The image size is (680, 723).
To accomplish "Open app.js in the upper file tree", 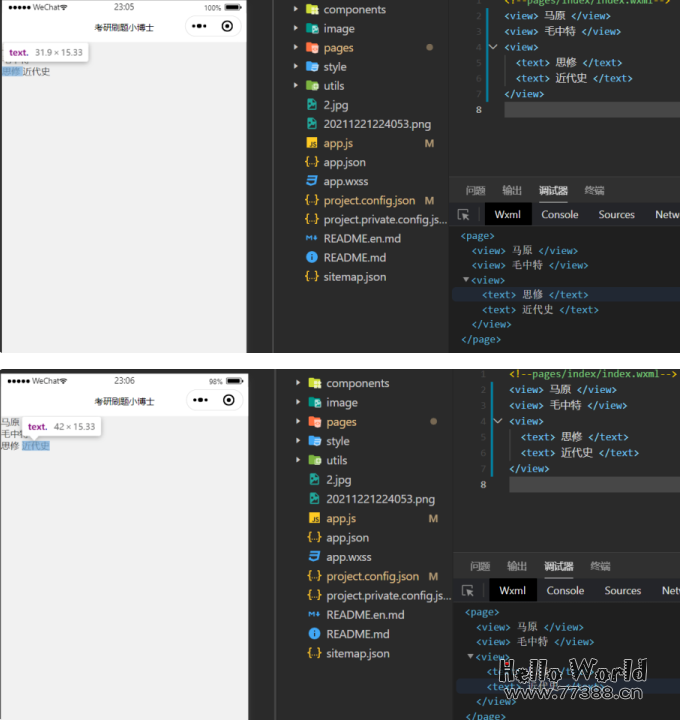I will 338,143.
